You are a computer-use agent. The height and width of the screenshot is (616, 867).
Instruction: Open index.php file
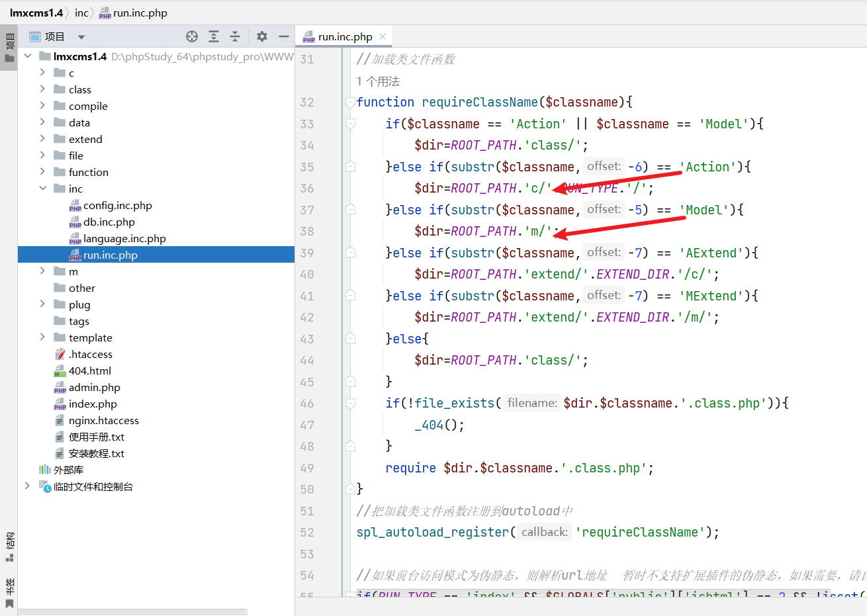click(x=92, y=404)
